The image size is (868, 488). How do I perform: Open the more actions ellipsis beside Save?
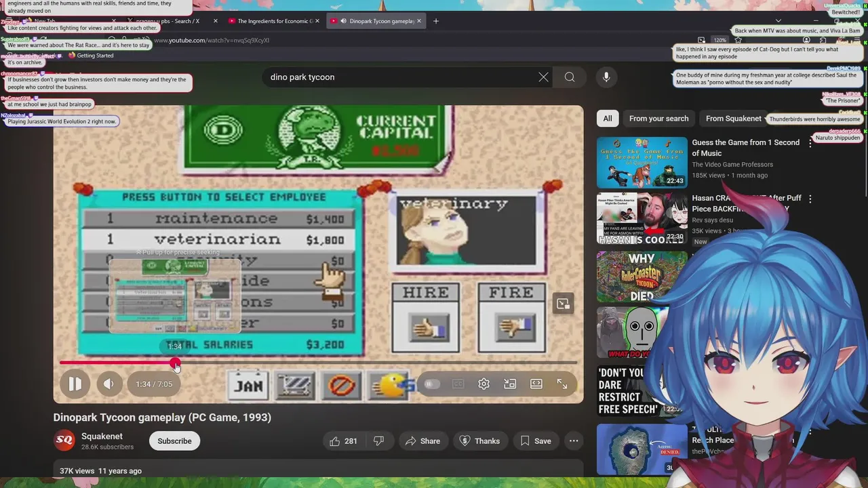tap(574, 441)
